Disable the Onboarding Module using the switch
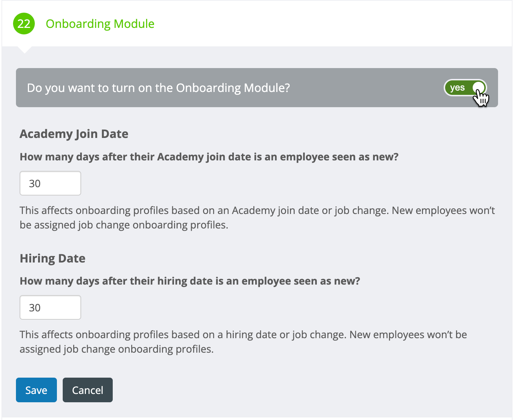The height and width of the screenshot is (420, 514). tap(465, 88)
